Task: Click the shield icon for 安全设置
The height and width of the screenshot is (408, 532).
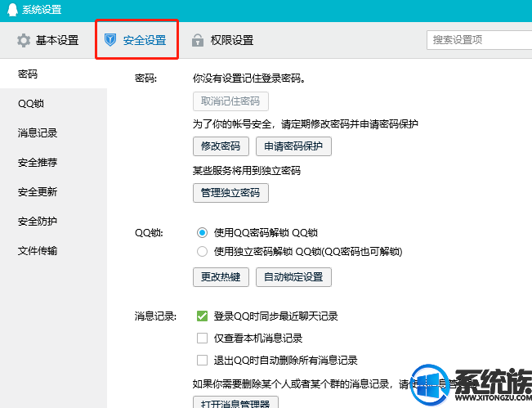Action: (x=110, y=40)
